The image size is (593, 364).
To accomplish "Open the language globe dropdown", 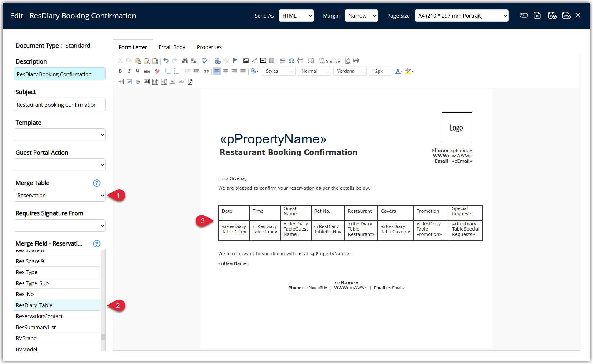I will click(254, 71).
